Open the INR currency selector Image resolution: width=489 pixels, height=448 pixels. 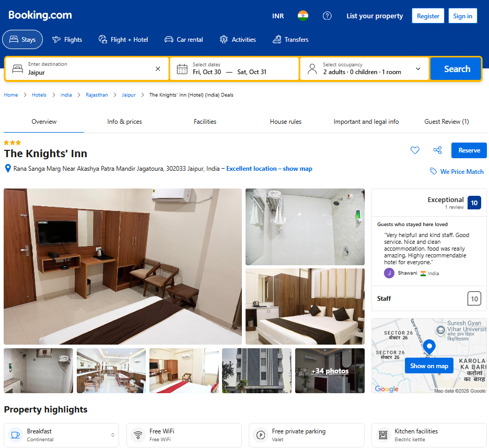point(278,16)
